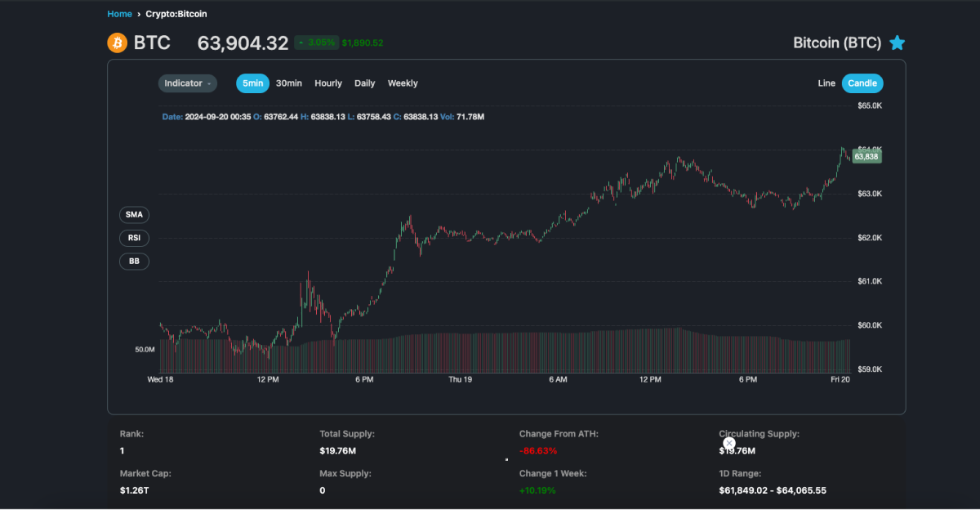Image resolution: width=980 pixels, height=510 pixels.
Task: Enable the RSI indicator
Action: (x=134, y=238)
